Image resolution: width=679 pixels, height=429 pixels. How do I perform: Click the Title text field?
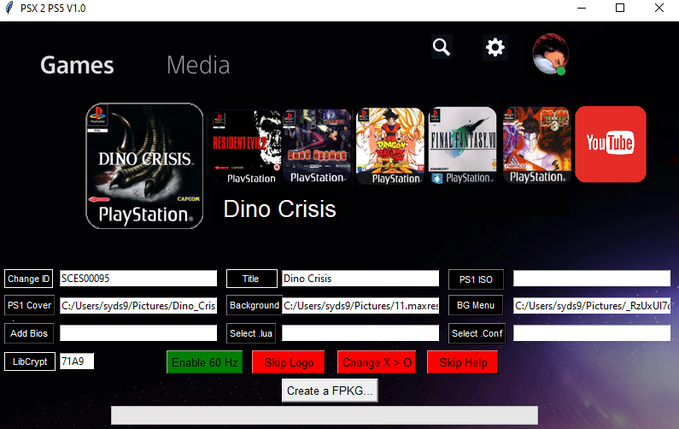[x=360, y=279]
